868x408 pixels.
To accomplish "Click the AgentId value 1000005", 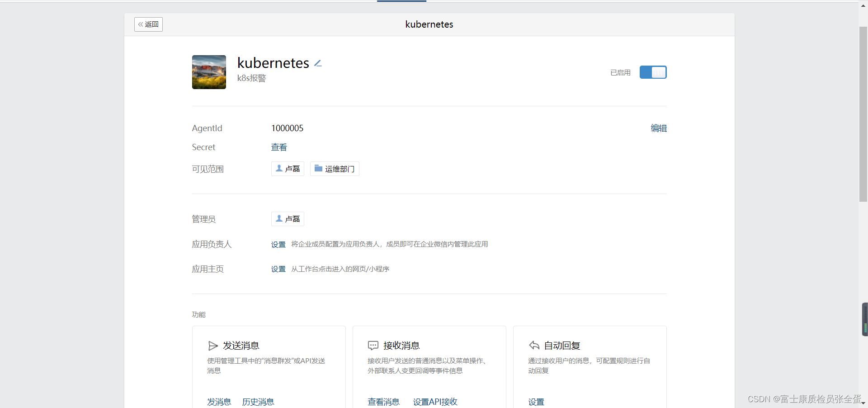I will point(287,128).
